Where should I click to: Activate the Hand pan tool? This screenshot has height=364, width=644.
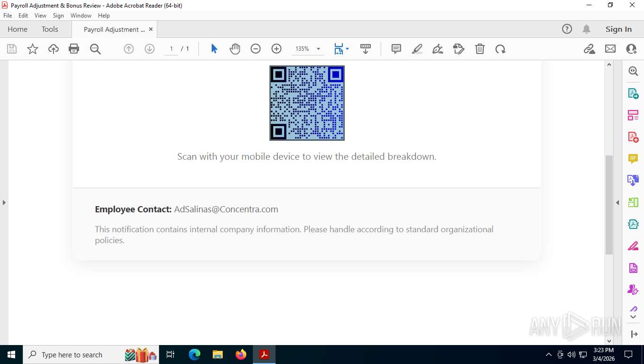click(x=235, y=49)
